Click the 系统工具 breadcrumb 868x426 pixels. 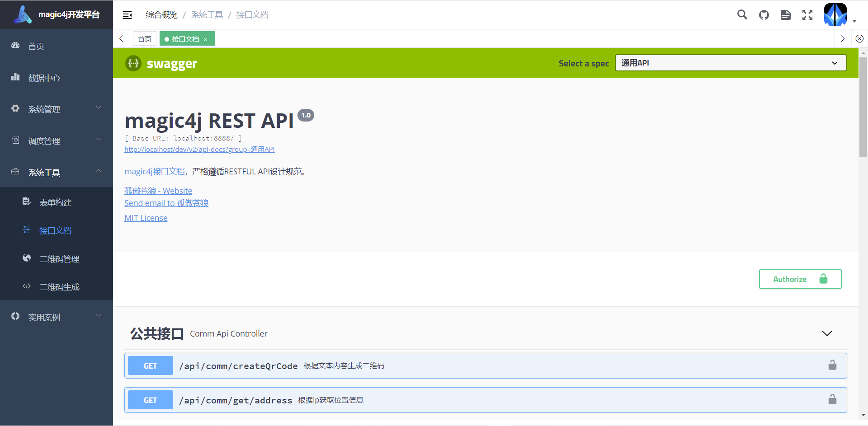pyautogui.click(x=207, y=15)
